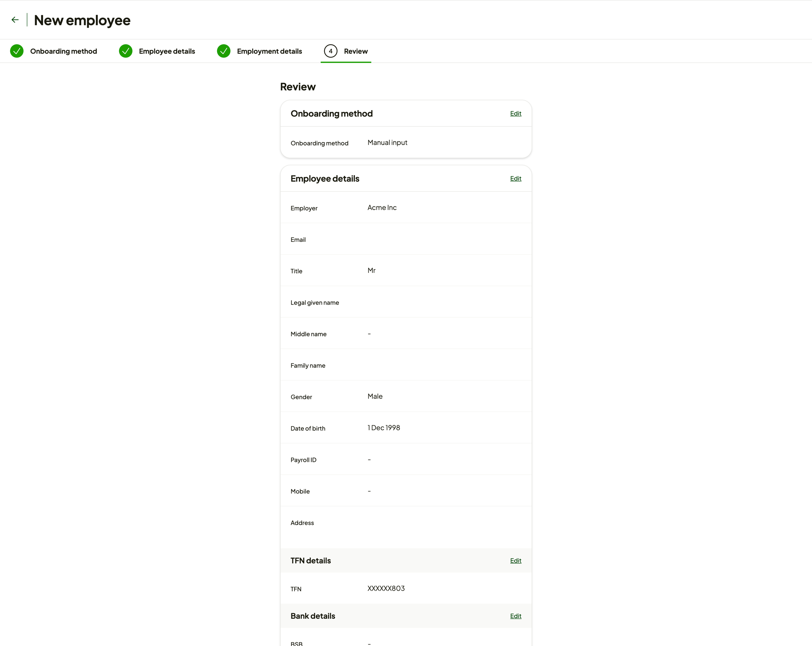Open the Employment details step tab
This screenshot has width=812, height=646.
[x=269, y=51]
